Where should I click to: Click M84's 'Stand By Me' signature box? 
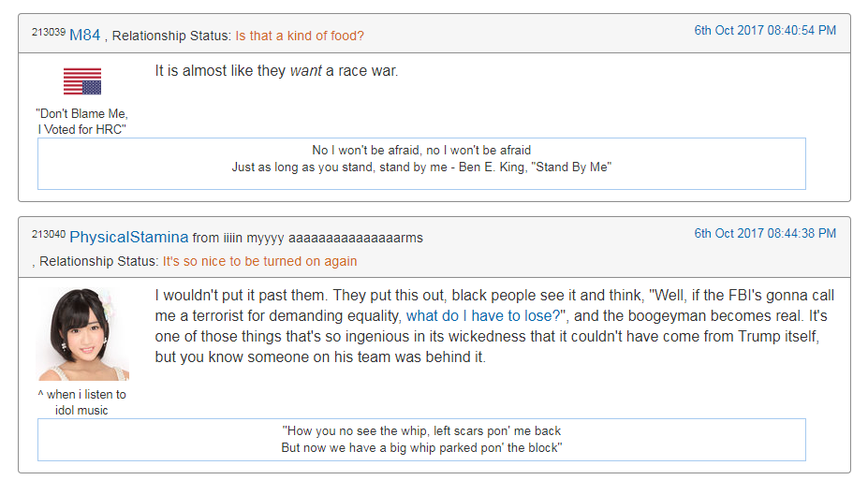click(421, 164)
